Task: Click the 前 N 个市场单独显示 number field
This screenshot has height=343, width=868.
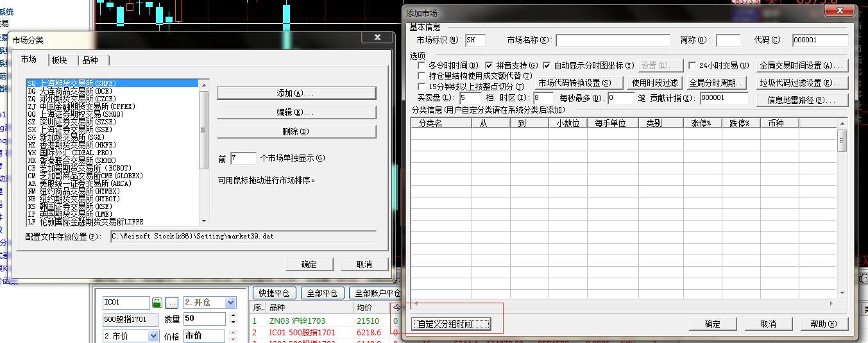Action: 243,158
